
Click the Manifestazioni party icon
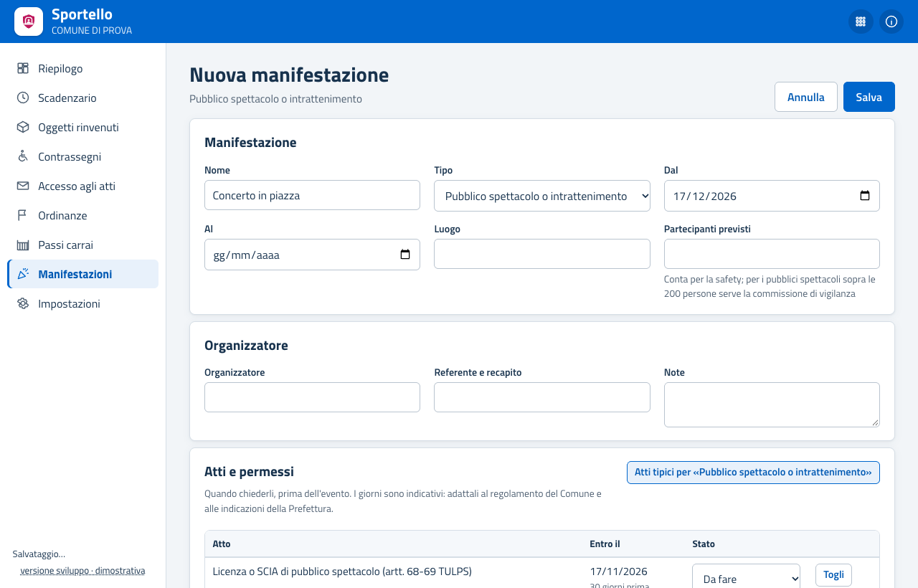click(23, 274)
